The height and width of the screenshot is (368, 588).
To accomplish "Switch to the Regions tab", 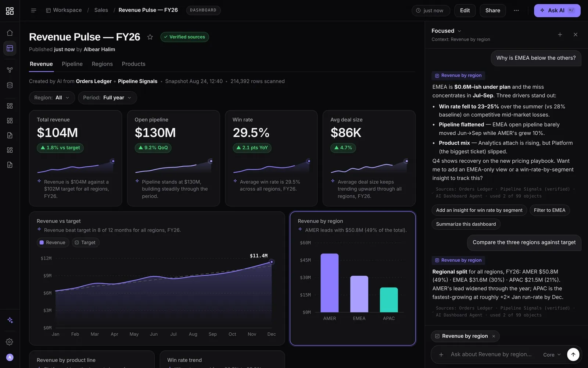I will (102, 64).
